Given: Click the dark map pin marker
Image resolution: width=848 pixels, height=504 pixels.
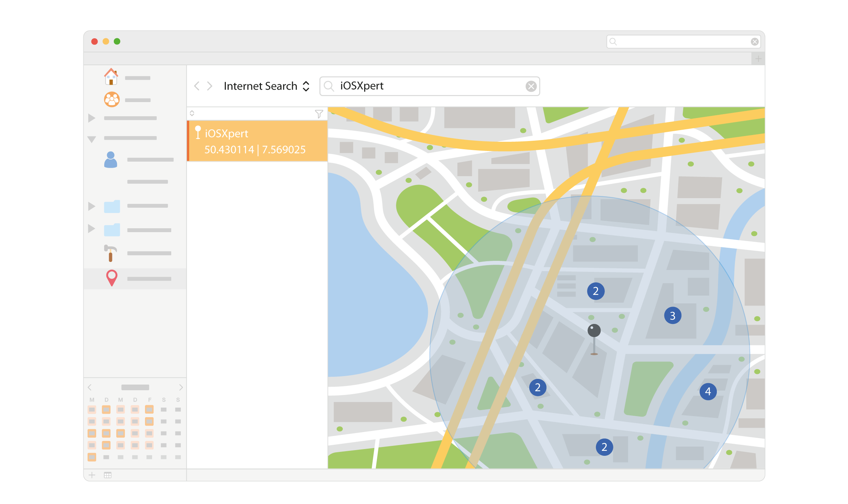Looking at the screenshot, I should click(594, 339).
